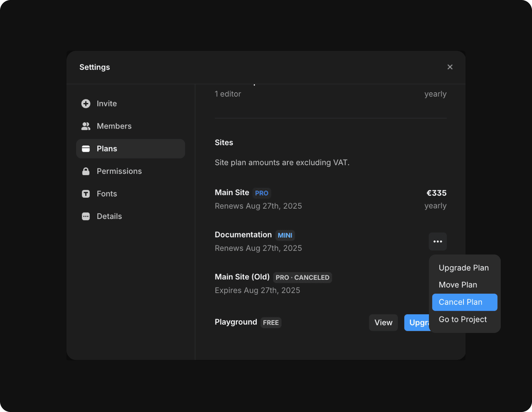The image size is (532, 412).
Task: Click the Details ellipsis icon in sidebar
Action: click(86, 216)
